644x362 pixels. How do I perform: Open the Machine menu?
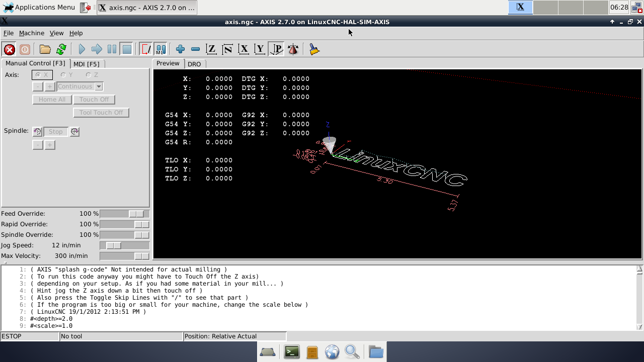(x=32, y=33)
